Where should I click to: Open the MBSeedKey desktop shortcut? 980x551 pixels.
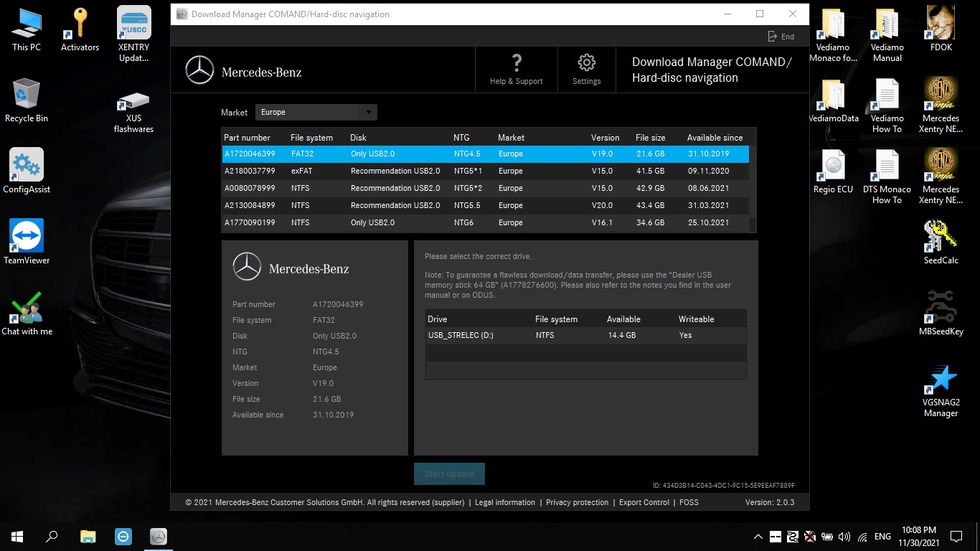tap(941, 307)
